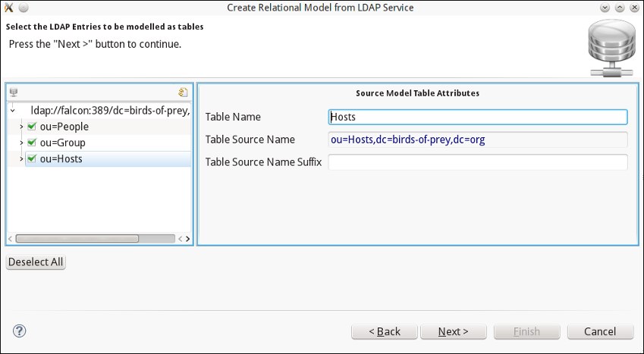Click the Table Source Name label text
Image resolution: width=644 pixels, height=354 pixels.
pos(250,139)
